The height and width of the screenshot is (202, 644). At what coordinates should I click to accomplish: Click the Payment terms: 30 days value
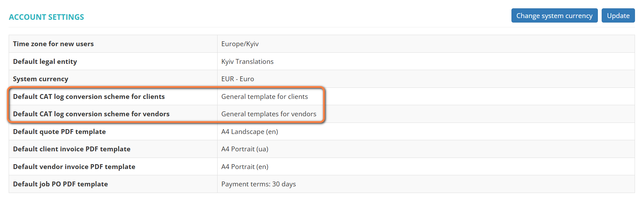coord(259,184)
